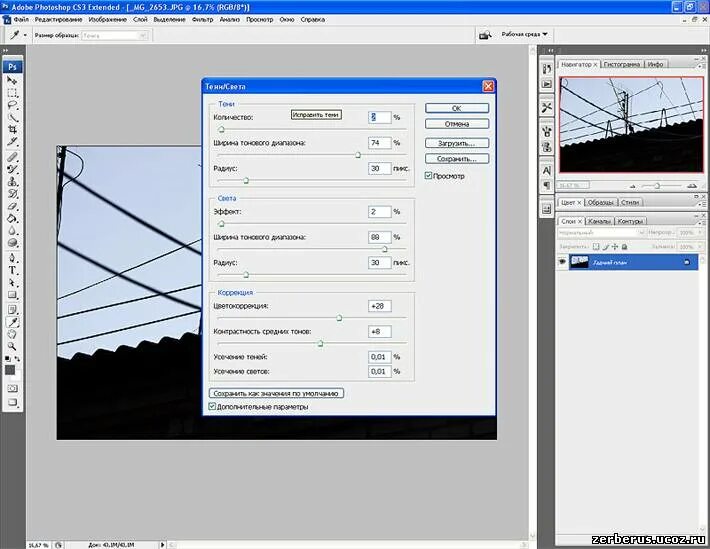Select the Eyedropper tool in toolbox

(12, 322)
